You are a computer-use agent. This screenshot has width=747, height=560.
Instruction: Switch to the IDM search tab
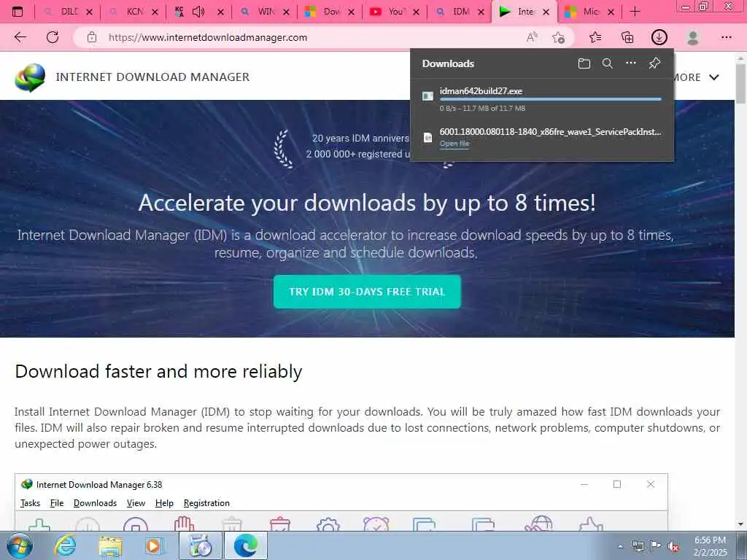460,12
